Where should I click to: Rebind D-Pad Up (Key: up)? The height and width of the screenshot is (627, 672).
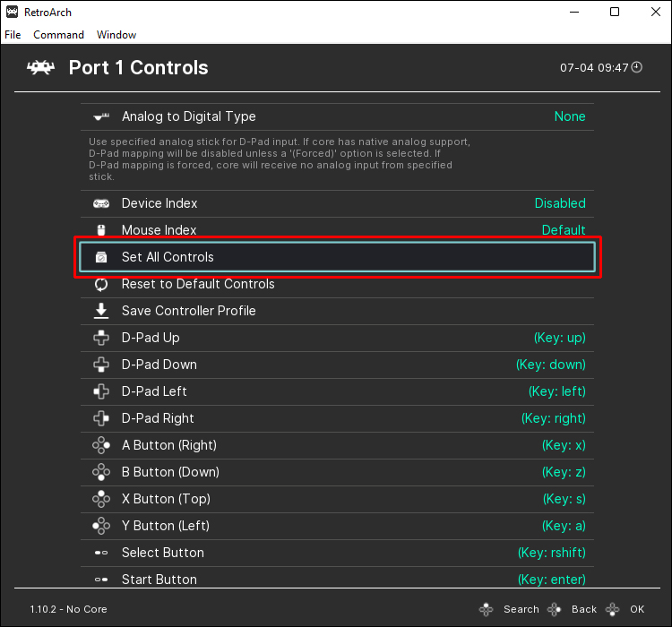(337, 338)
